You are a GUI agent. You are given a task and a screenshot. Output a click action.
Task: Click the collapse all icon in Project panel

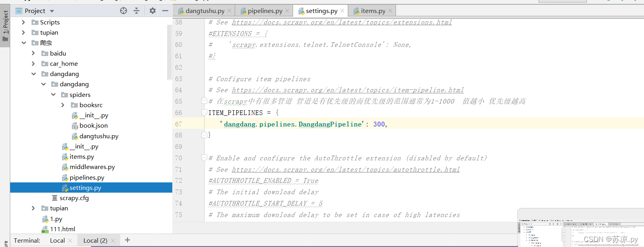point(137,11)
